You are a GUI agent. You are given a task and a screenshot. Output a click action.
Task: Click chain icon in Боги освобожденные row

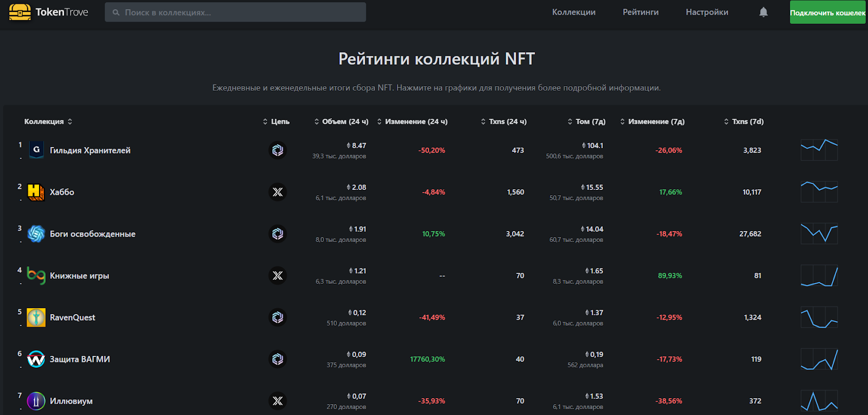[278, 234]
